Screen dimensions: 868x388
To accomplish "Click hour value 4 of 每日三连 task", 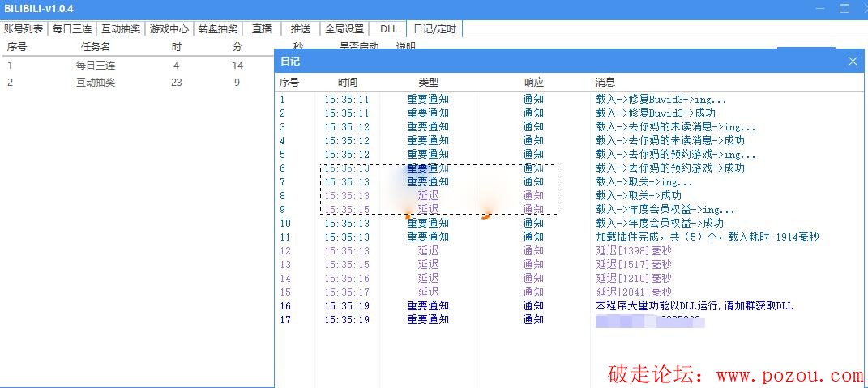I will 177,66.
